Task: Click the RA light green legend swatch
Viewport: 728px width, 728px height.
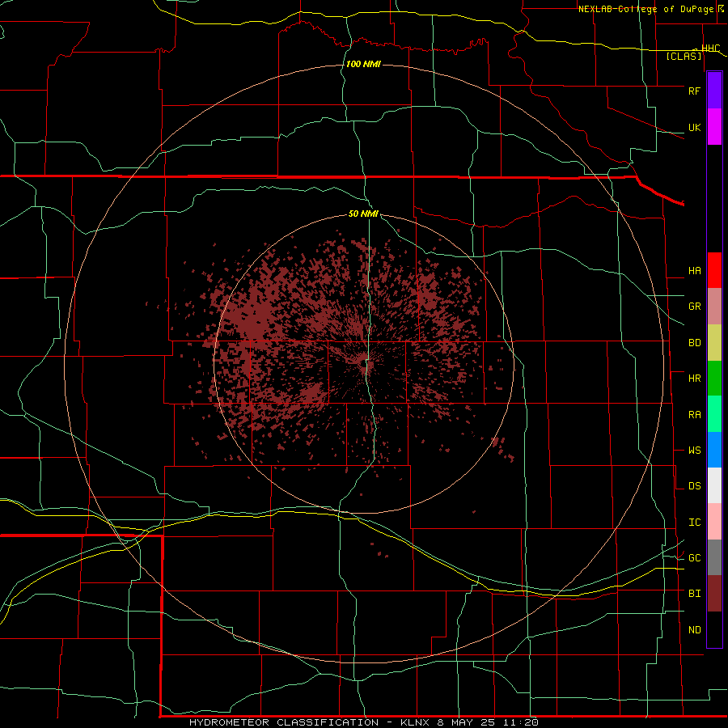Action: point(714,414)
